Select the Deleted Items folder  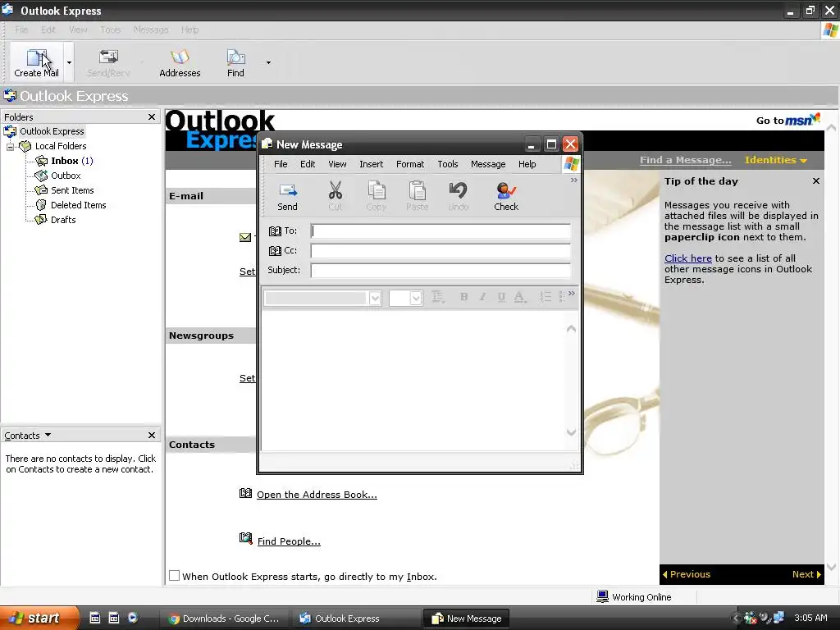pos(71,205)
